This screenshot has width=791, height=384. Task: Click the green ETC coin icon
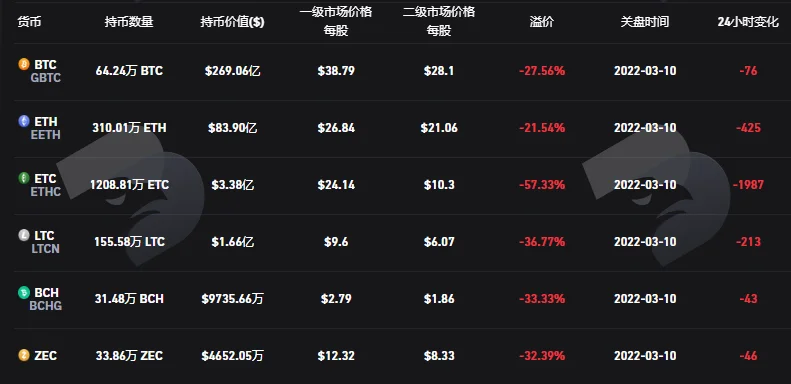coord(24,178)
